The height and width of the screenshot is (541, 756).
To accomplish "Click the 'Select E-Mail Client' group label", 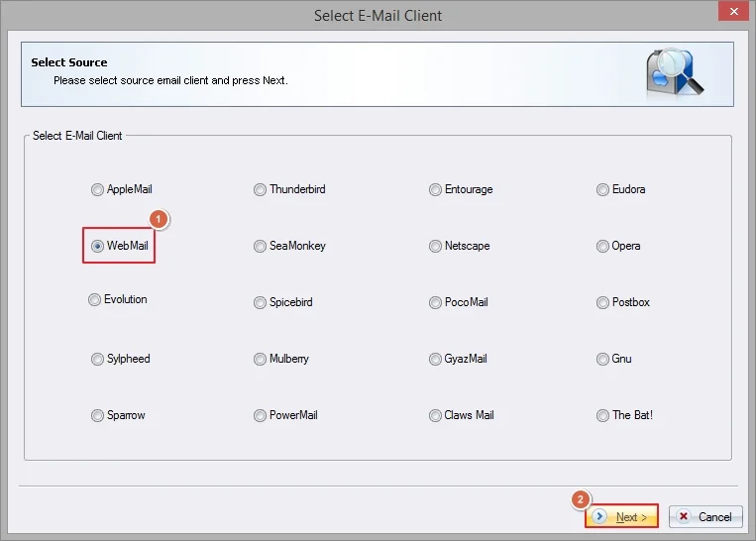I will tap(77, 136).
